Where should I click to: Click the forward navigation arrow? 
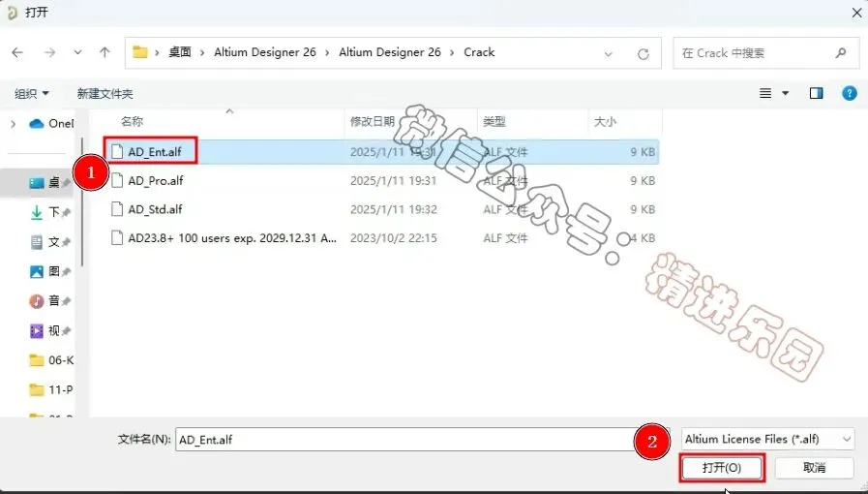49,52
